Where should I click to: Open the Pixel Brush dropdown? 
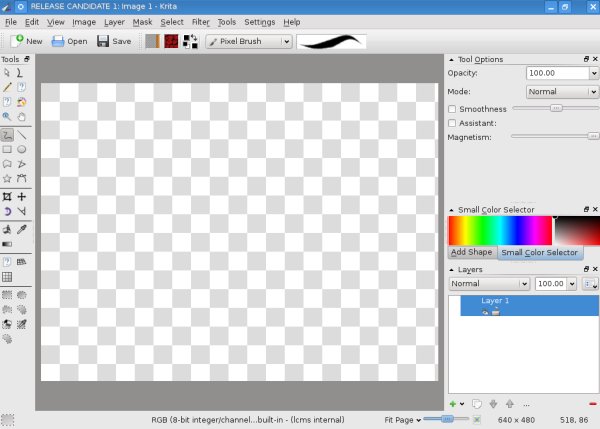coord(249,41)
